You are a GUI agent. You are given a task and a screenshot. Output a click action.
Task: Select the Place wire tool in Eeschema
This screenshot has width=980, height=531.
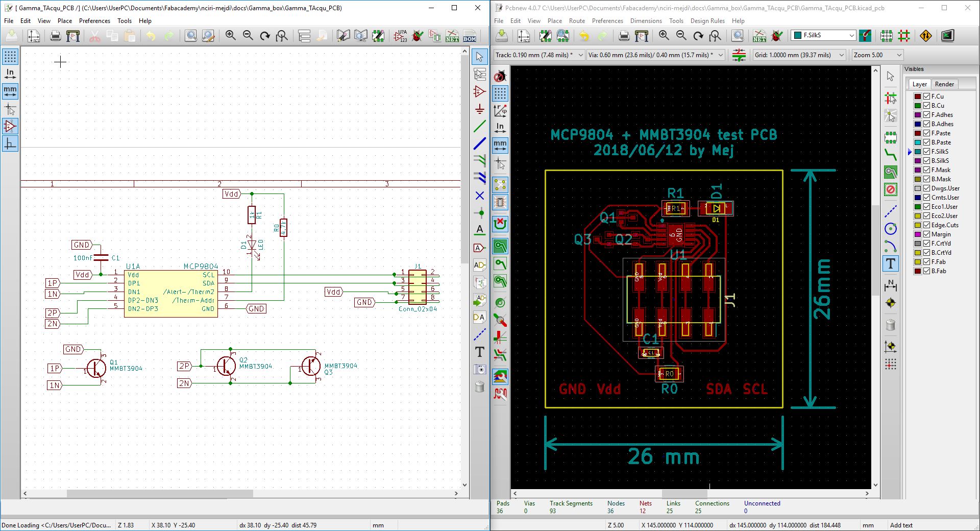click(479, 126)
